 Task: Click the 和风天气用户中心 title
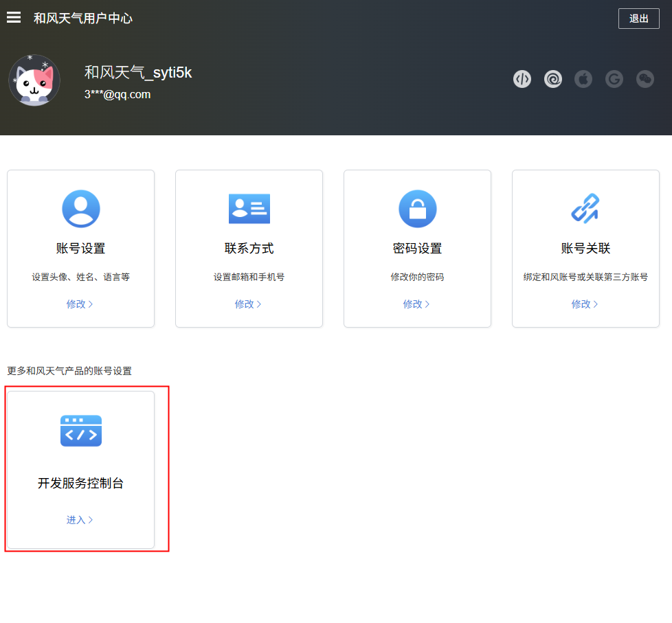[83, 18]
